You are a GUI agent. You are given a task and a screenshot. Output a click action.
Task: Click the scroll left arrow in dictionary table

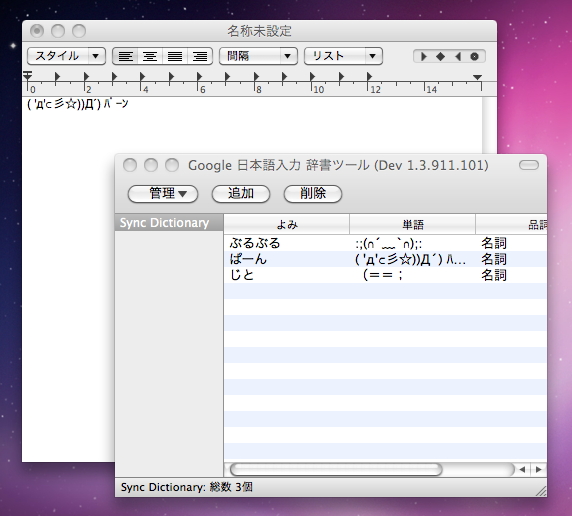click(x=522, y=469)
